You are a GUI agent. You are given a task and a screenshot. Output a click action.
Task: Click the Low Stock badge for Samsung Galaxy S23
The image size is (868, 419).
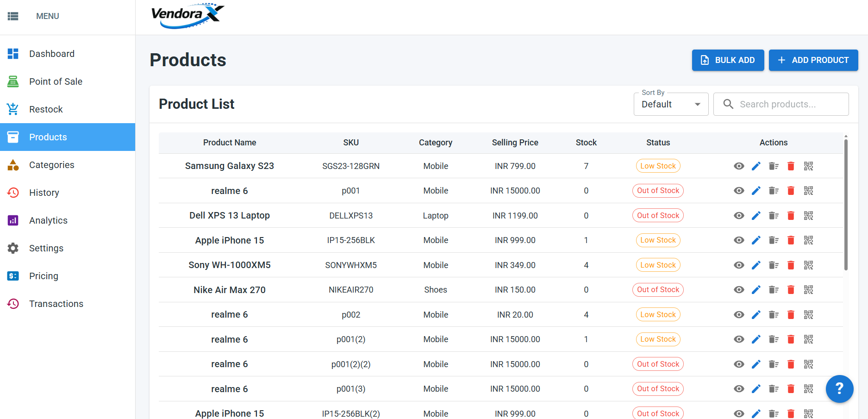658,166
